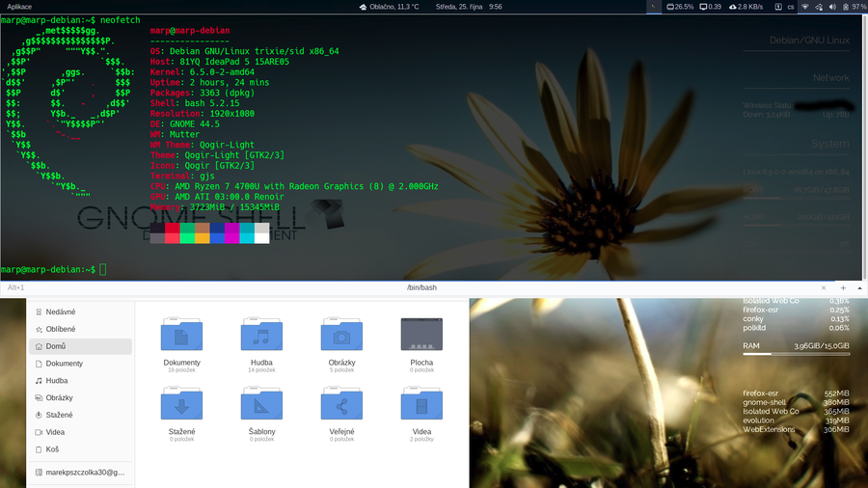Open Nedávné in file manager sidebar
This screenshot has height=488, width=868.
coord(80,312)
